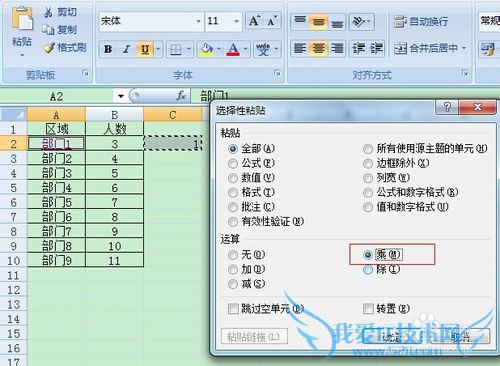Increase indent
The image size is (500, 366).
tap(377, 48)
